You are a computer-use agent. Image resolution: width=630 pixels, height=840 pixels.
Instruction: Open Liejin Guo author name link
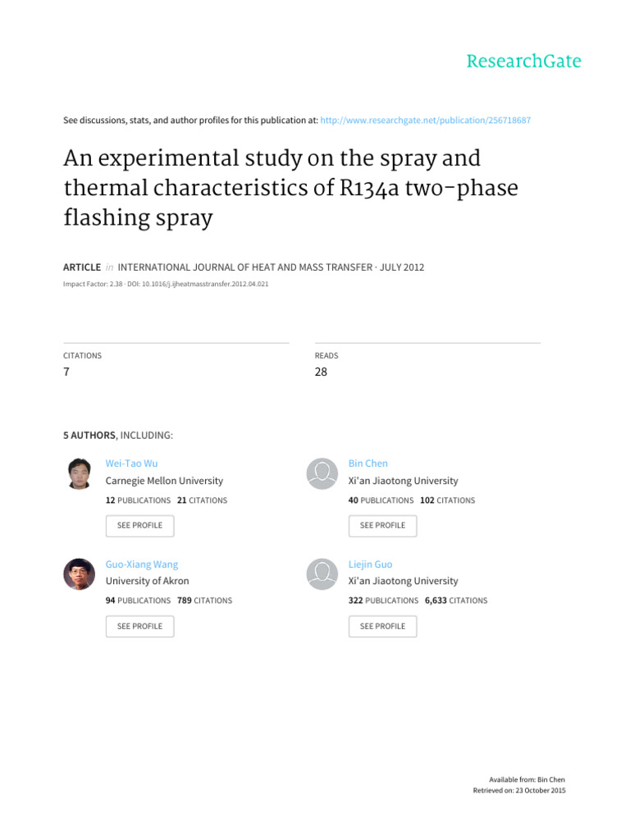(x=368, y=564)
